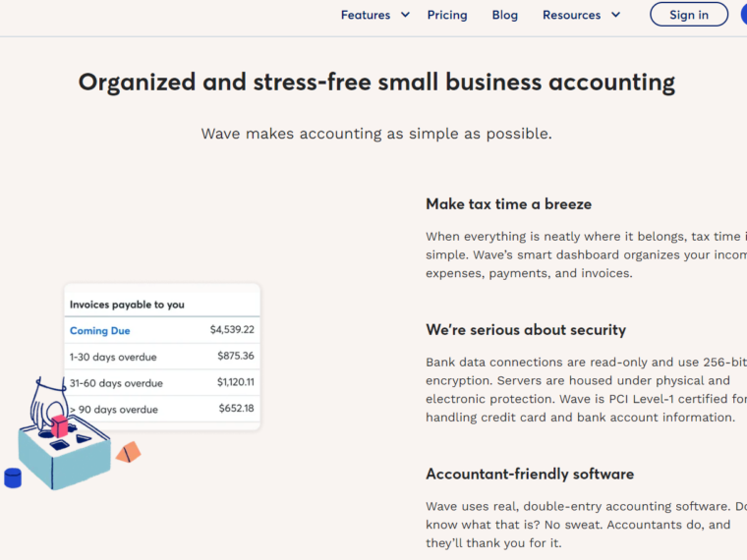Select the 31-60 days overdue row

(162, 382)
